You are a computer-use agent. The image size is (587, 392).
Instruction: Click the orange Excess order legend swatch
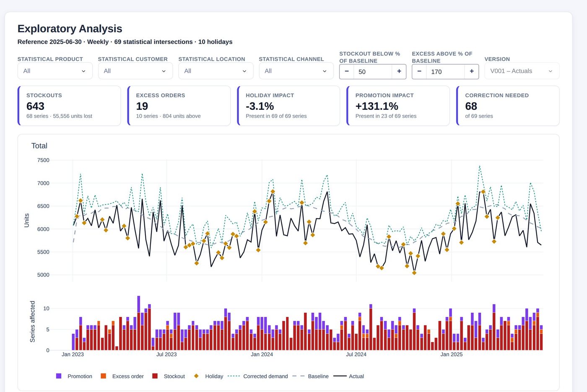(x=104, y=376)
